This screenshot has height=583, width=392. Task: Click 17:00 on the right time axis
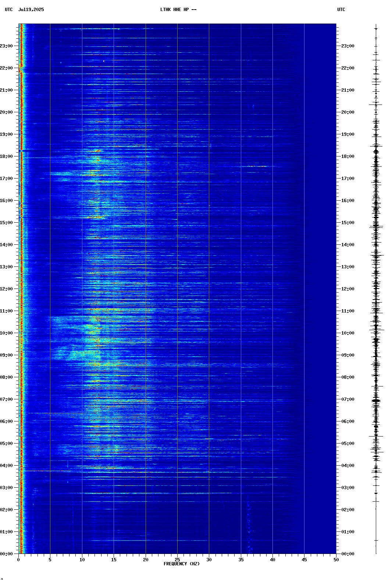pos(348,179)
